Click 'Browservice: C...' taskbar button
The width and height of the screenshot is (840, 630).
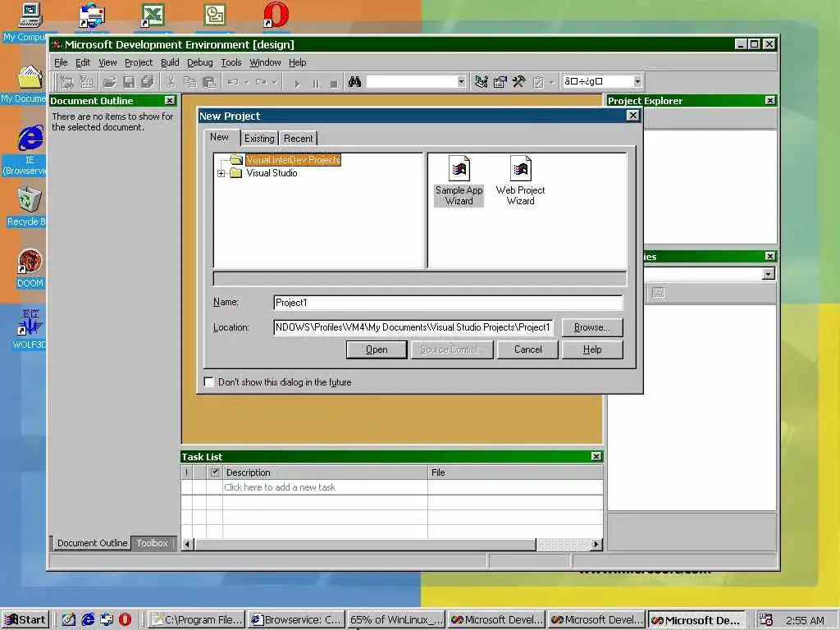296,619
